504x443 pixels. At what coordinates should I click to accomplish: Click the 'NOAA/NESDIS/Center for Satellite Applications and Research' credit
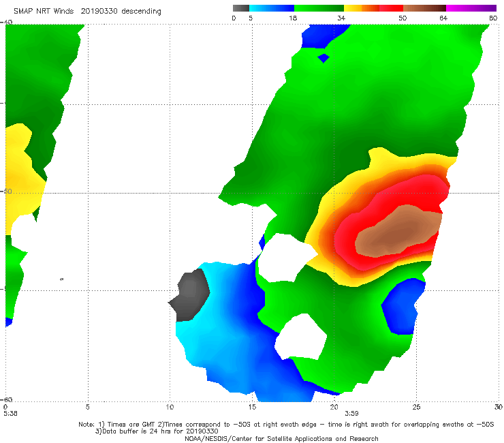pos(281,439)
